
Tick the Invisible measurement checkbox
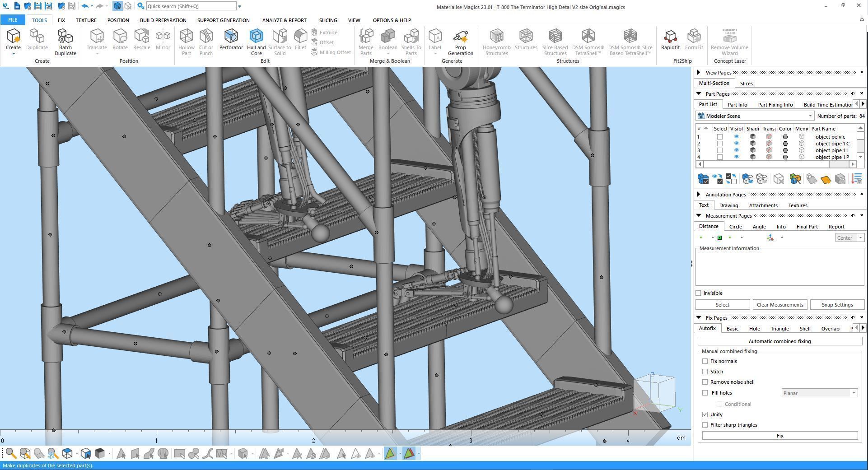698,293
